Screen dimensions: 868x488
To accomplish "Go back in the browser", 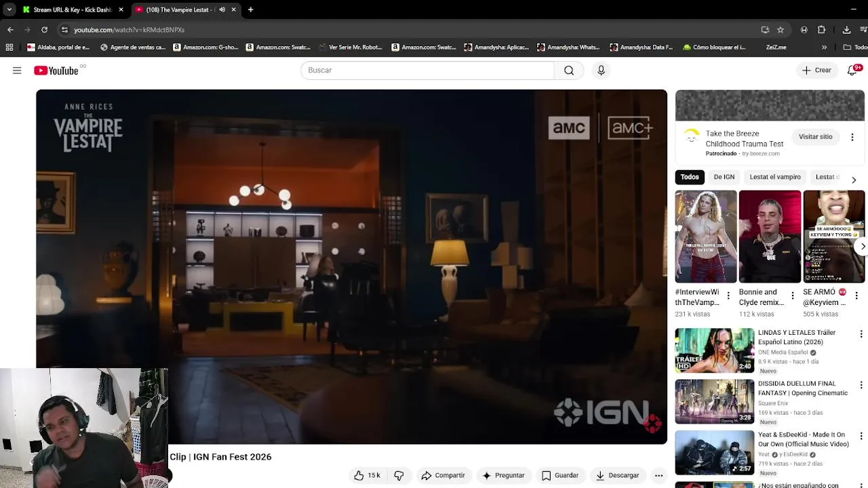I will click(x=10, y=30).
